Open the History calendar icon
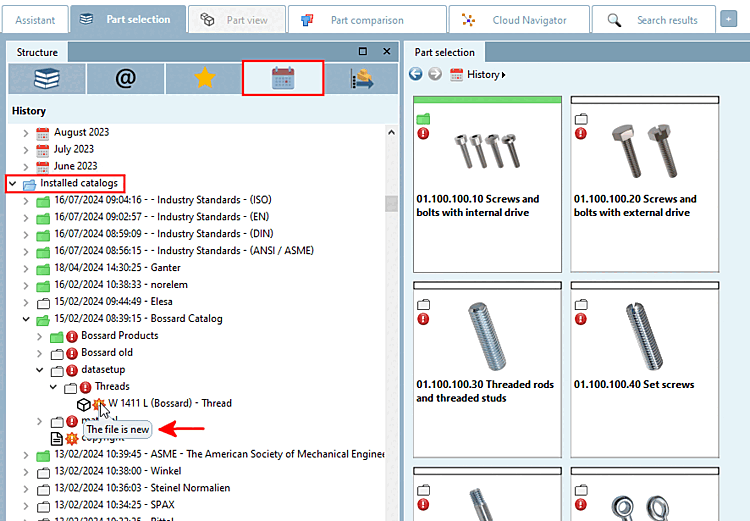 [x=283, y=78]
